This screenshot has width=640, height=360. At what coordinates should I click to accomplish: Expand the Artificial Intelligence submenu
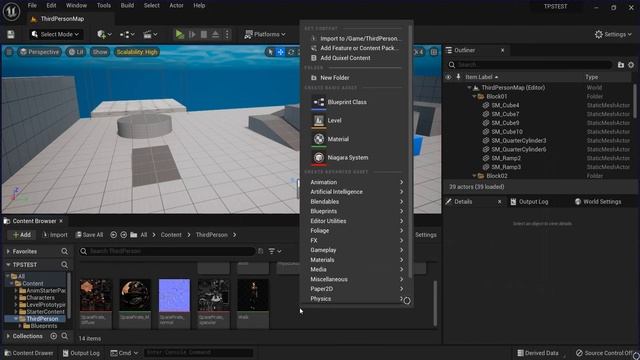click(x=356, y=192)
